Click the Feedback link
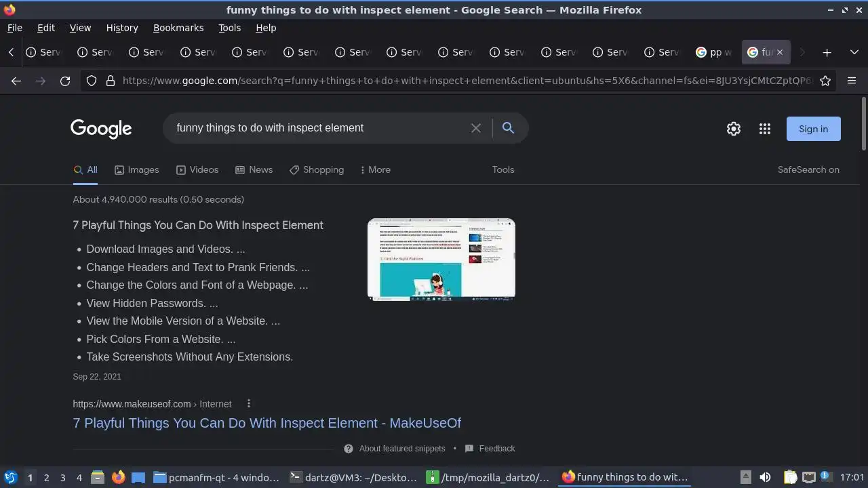 point(497,449)
